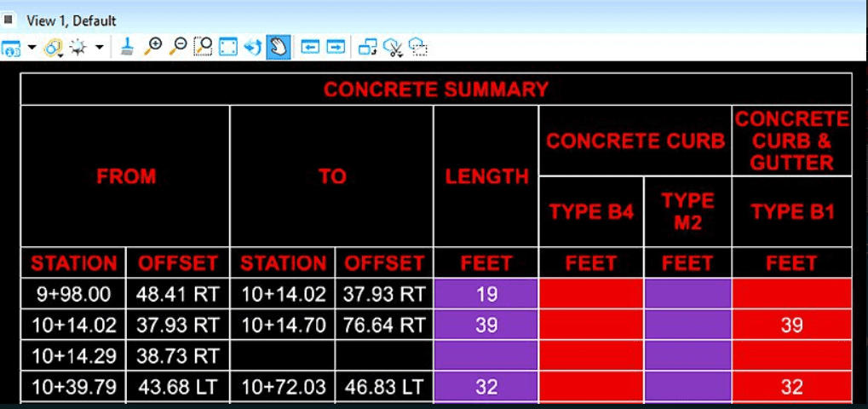
Task: Click STATION header under TO
Action: 283,263
